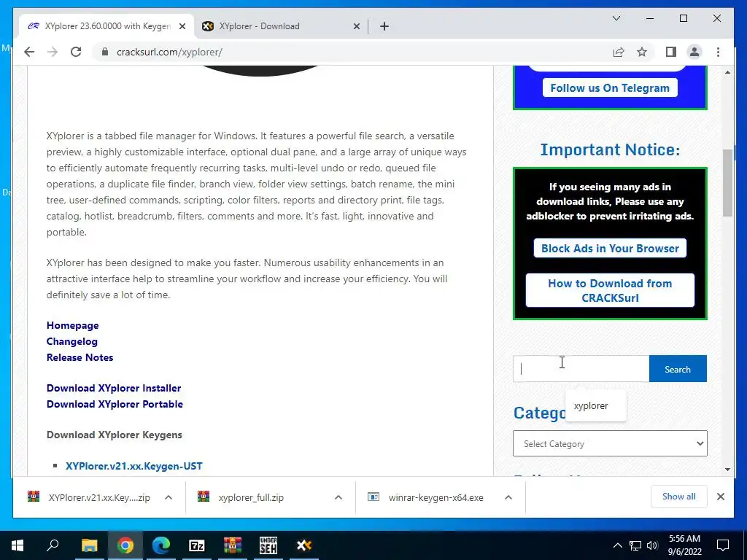Bookmark this page with star icon
The image size is (747, 560).
click(642, 52)
